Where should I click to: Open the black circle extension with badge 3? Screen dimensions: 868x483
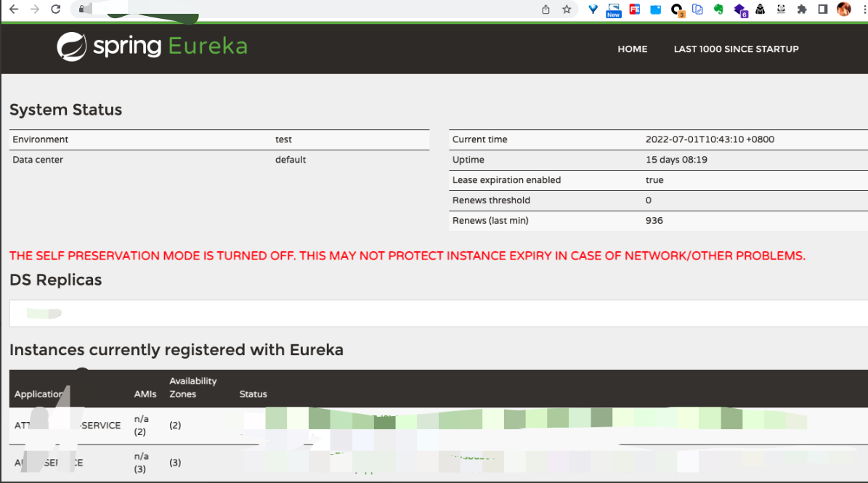[x=677, y=10]
